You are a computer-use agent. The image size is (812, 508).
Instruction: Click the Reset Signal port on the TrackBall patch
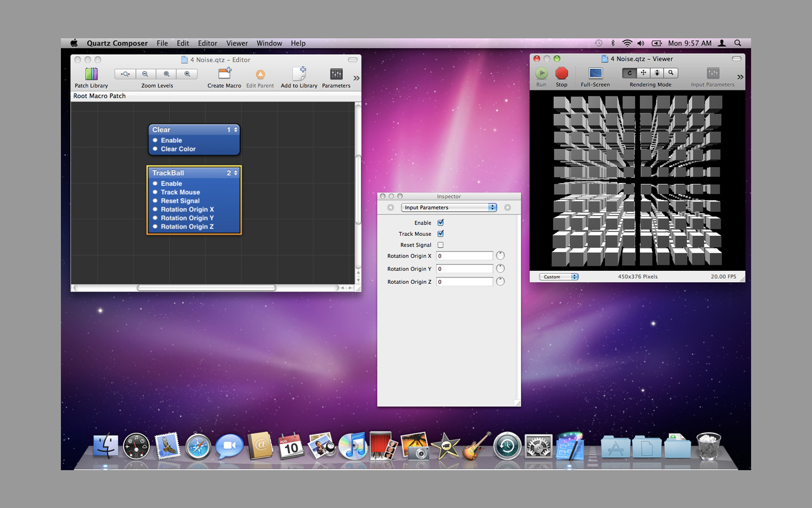[155, 201]
